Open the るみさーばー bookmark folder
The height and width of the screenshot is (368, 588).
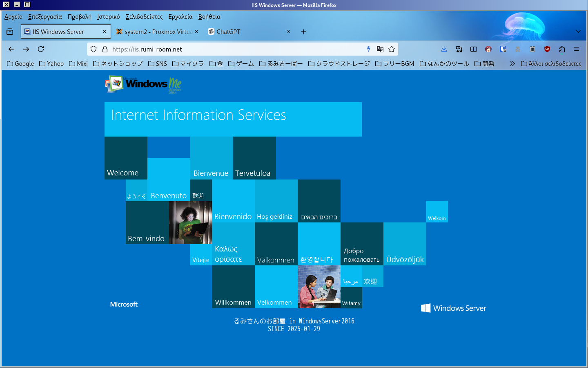click(281, 63)
